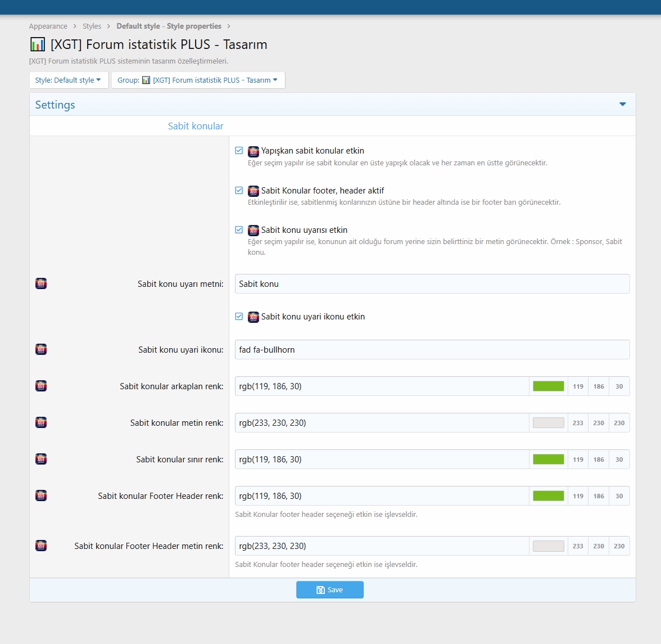Viewport: 661px width, 644px height.
Task: Open the 'Style: Default style' dropdown
Action: point(68,80)
